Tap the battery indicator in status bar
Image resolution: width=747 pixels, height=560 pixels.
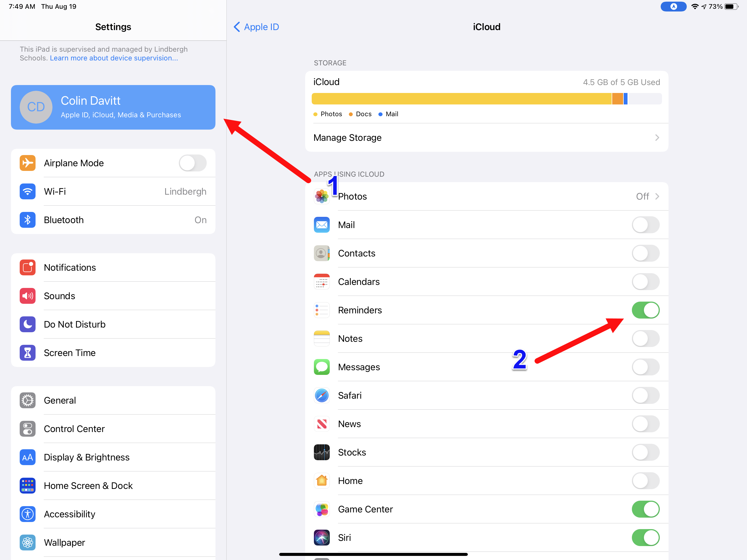(x=731, y=6)
